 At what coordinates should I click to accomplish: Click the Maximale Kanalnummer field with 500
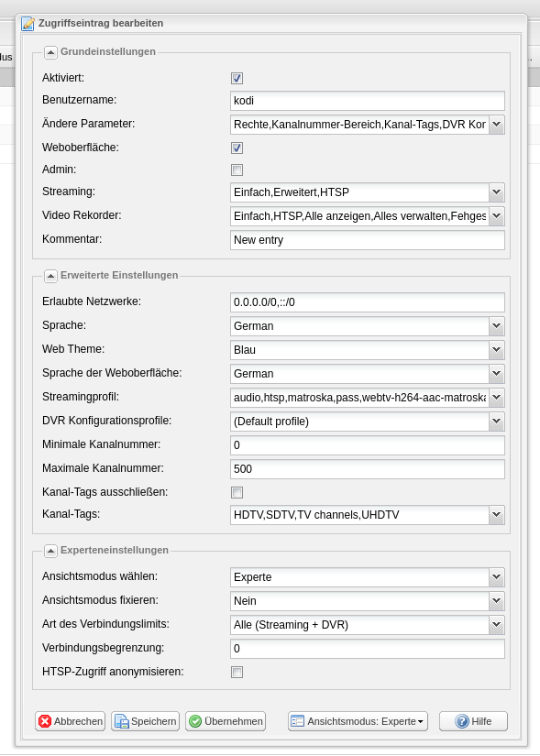pyautogui.click(x=368, y=469)
